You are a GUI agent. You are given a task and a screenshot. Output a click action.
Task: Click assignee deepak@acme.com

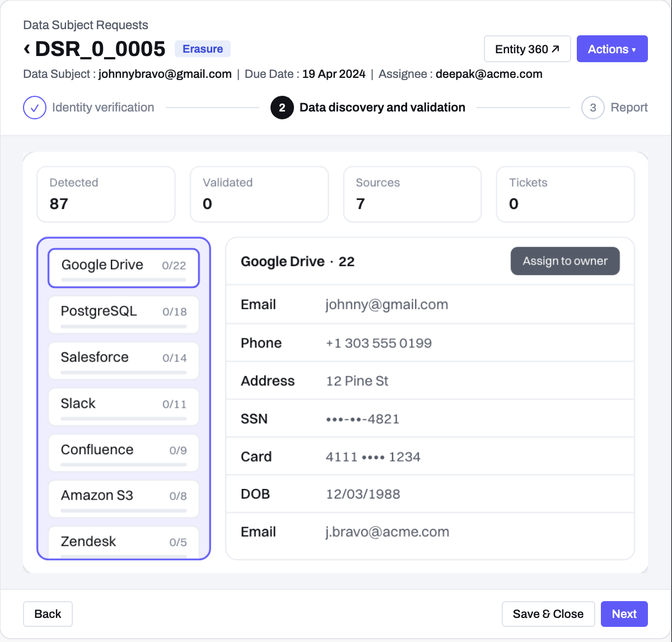[x=489, y=74]
